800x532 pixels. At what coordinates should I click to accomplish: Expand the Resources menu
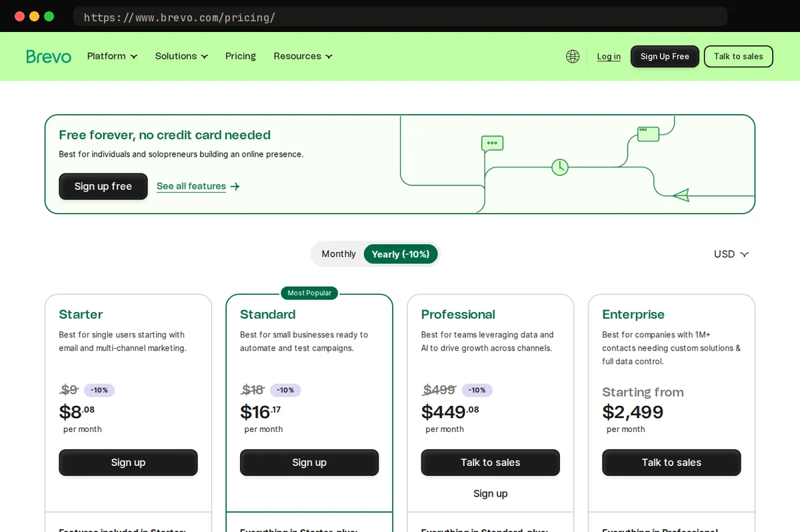[x=303, y=56]
